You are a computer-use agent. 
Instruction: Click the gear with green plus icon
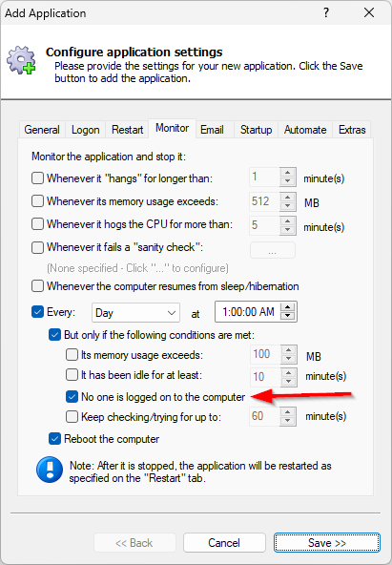pyautogui.click(x=21, y=60)
